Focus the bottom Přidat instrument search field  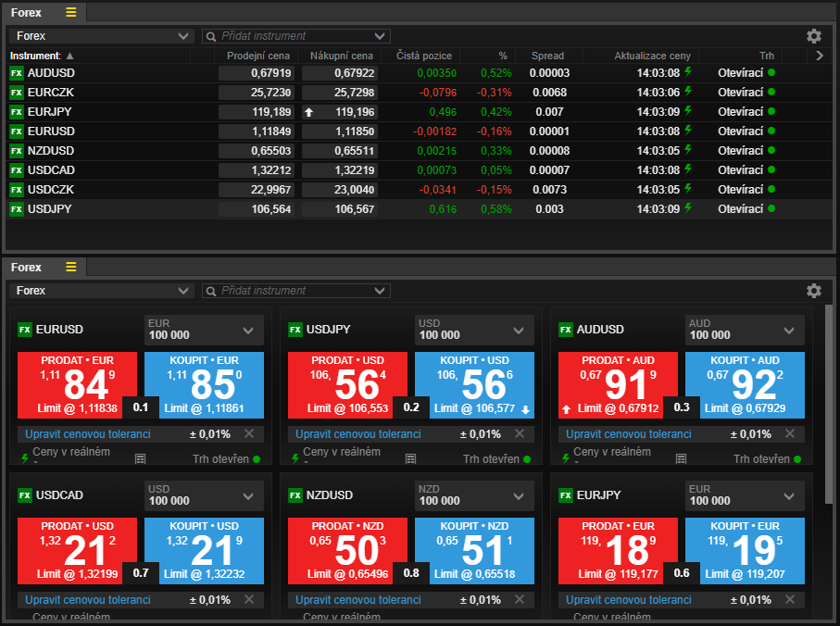tap(295, 290)
